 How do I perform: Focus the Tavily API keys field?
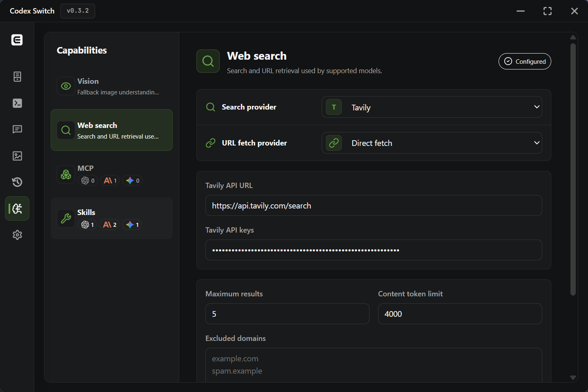click(x=374, y=250)
